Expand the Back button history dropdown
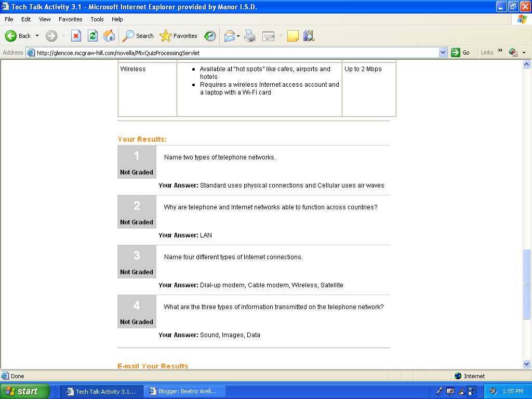The height and width of the screenshot is (399, 532). coord(37,36)
